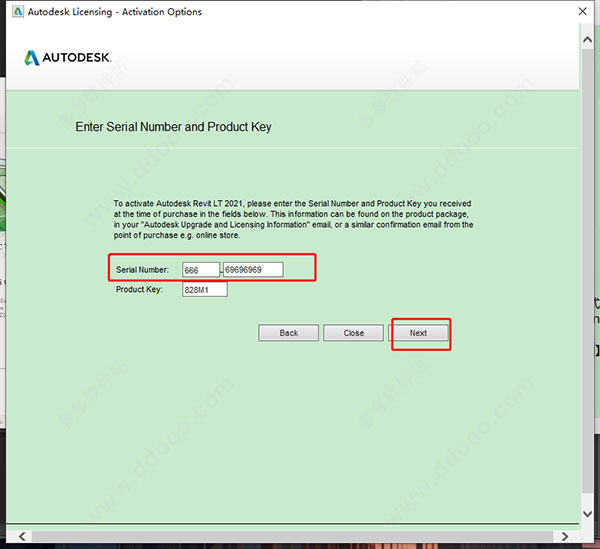This screenshot has height=549, width=600.
Task: Focus the Serial Number prefix field 666
Action: (x=201, y=270)
